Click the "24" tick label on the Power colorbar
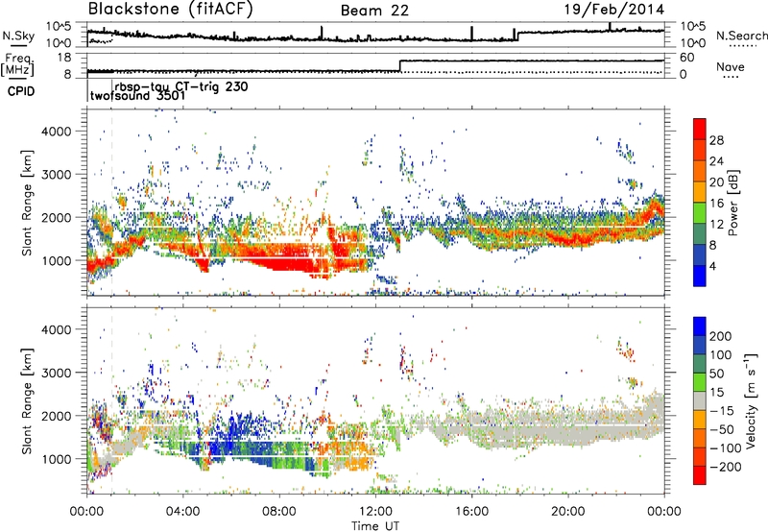 [x=716, y=161]
